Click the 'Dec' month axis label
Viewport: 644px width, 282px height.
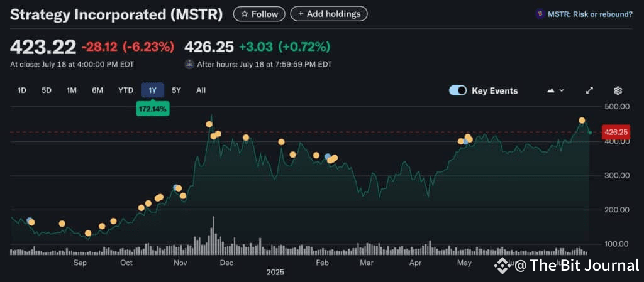click(x=226, y=263)
